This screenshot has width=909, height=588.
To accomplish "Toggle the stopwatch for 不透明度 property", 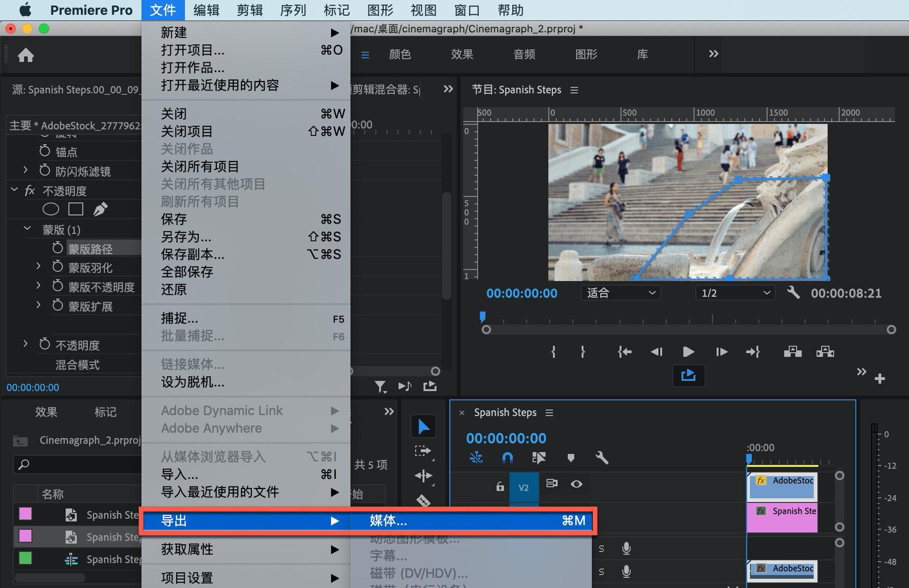I will (45, 344).
